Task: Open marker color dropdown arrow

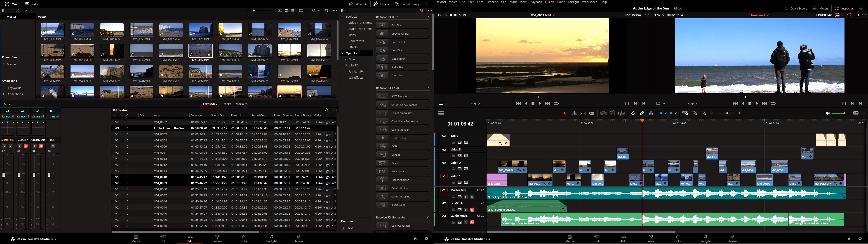Action: 676,113
